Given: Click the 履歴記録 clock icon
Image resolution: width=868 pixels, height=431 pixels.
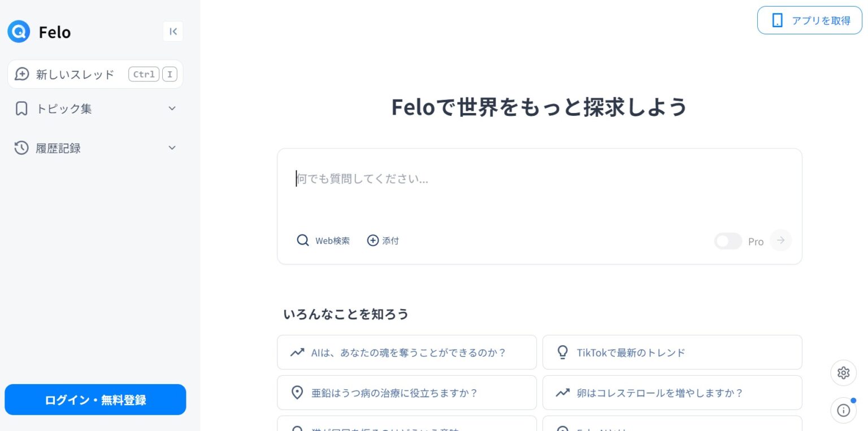Looking at the screenshot, I should click(x=21, y=148).
